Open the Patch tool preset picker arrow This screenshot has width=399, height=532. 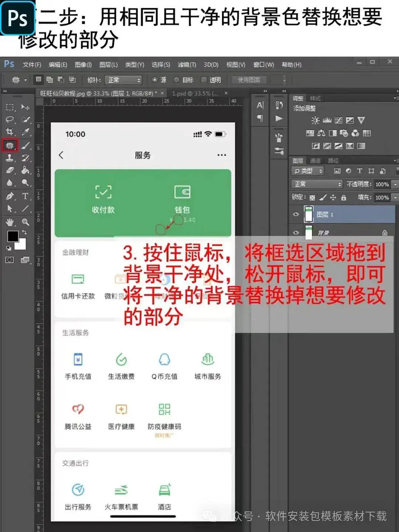(x=25, y=80)
